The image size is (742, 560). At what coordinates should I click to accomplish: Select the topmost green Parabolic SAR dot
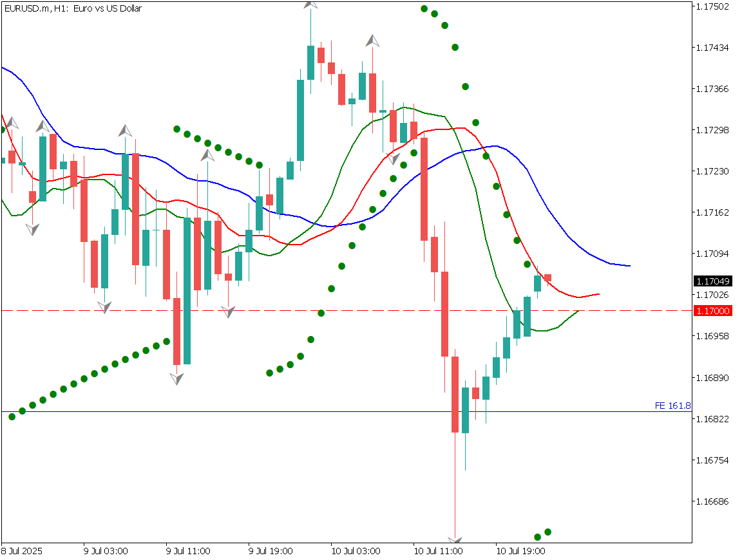tap(424, 8)
